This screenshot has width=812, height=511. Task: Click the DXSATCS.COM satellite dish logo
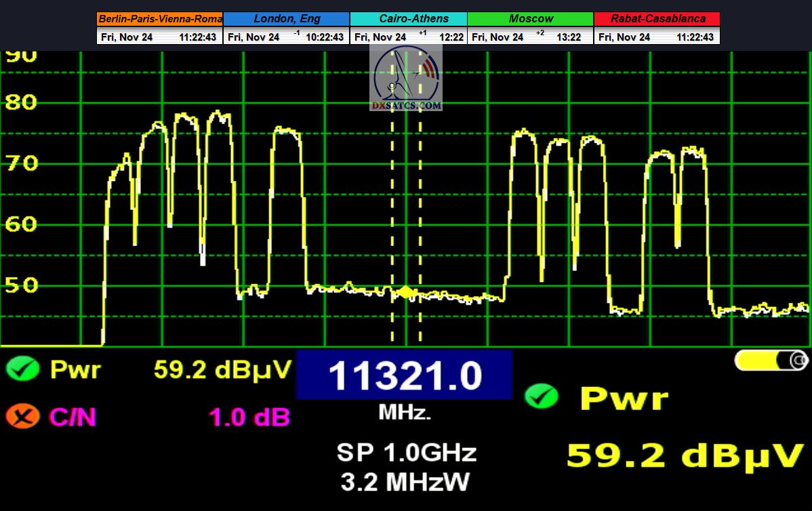coord(407,79)
